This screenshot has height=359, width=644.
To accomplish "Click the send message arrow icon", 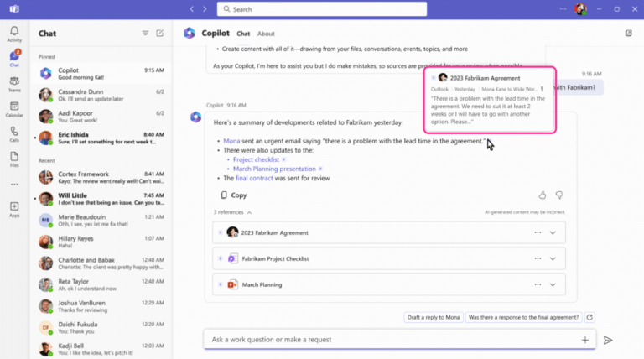I will [x=608, y=340].
